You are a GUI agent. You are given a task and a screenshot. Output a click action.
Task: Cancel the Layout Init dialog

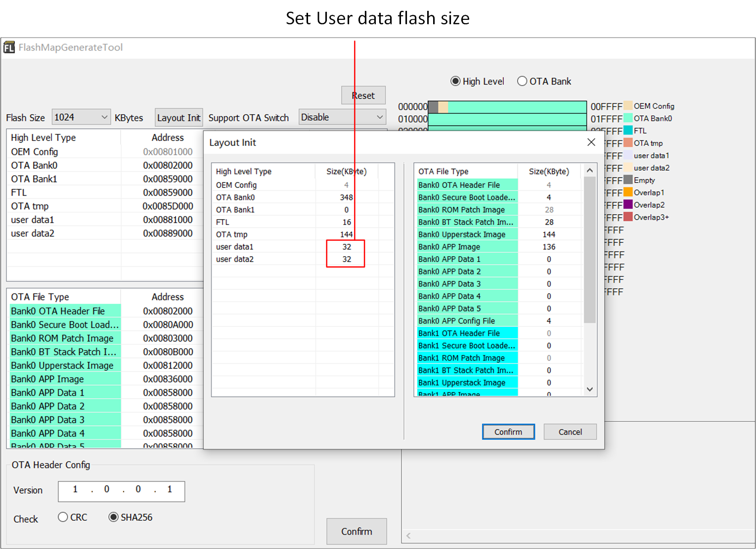(570, 432)
